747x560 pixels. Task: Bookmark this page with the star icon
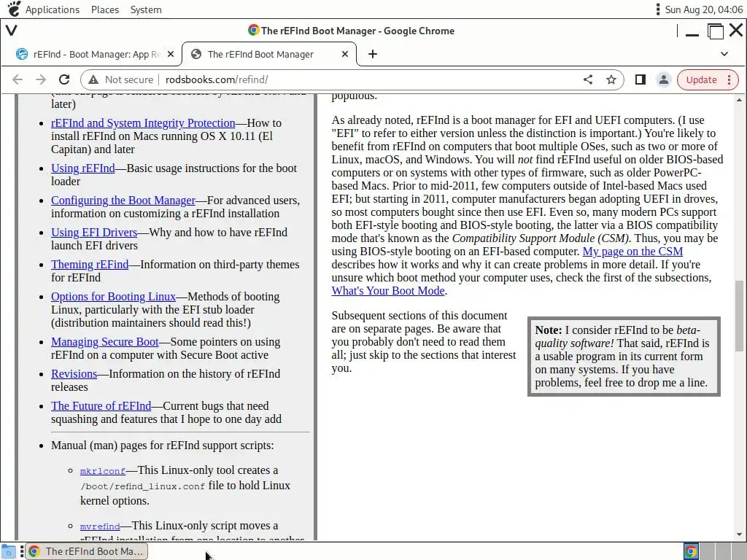(611, 79)
